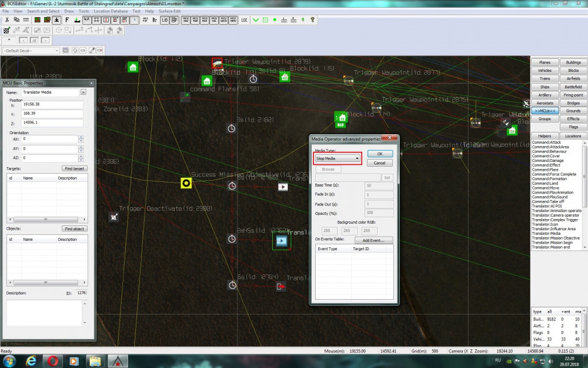Open the Location Database menu
Viewport: 588px width, 368px height.
[x=112, y=11]
